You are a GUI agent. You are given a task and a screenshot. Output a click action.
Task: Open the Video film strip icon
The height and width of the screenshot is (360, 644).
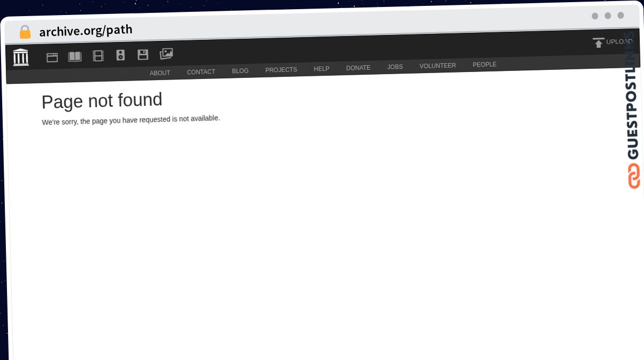point(98,56)
